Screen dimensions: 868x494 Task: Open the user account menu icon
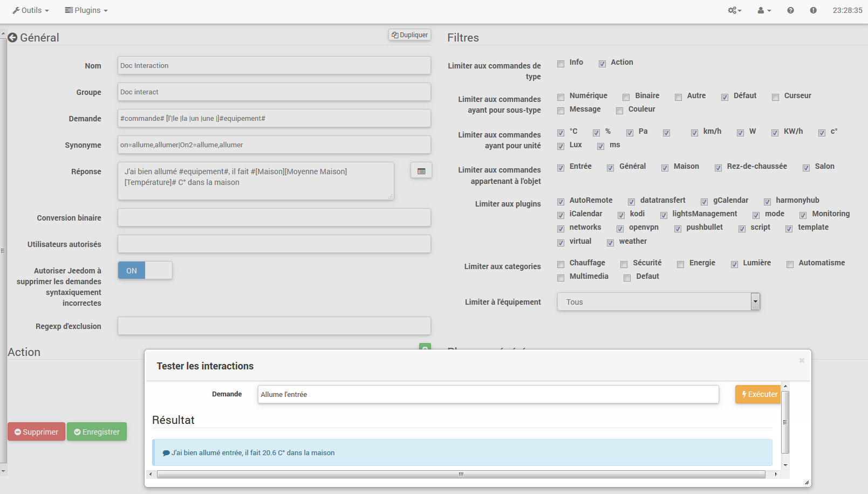coord(764,10)
